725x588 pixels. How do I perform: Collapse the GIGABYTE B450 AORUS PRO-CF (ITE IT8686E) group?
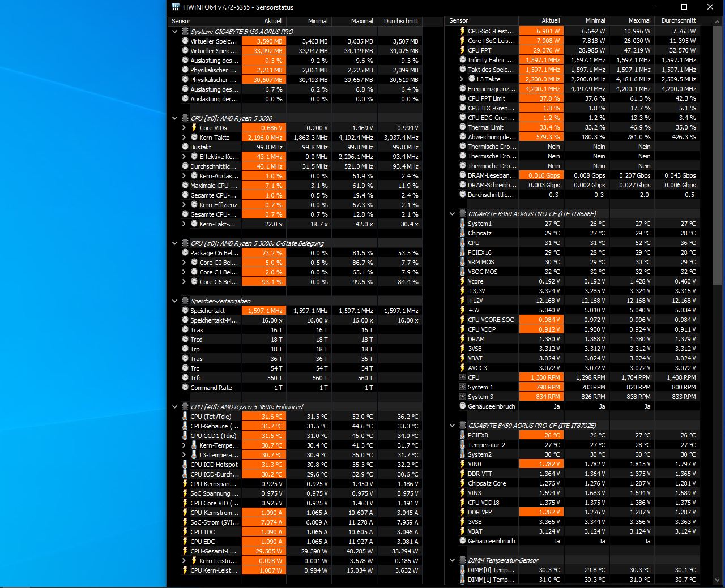(452, 214)
